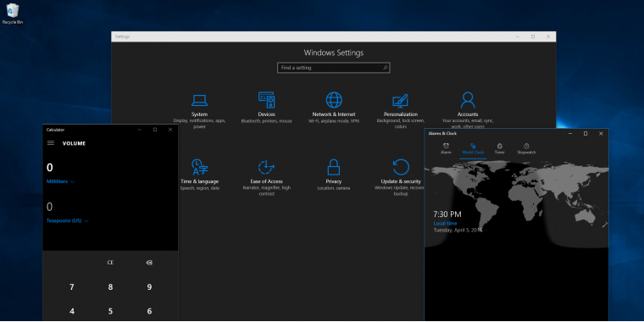Viewport: 644px width, 322px height.
Task: Click "Bluetooth, printers, mouse" description
Action: click(267, 121)
